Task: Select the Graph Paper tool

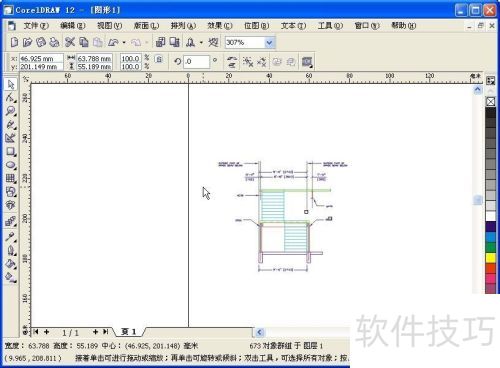Action: click(11, 178)
